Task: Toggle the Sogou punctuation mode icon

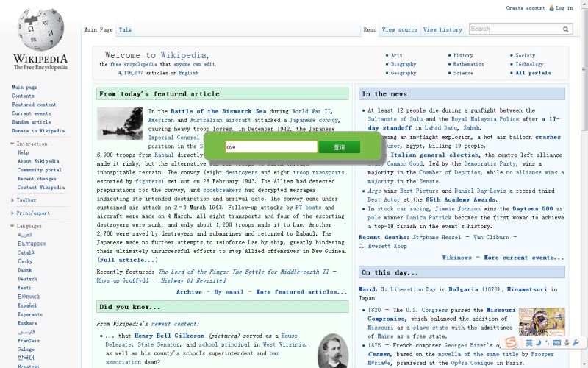Action: pos(547,342)
